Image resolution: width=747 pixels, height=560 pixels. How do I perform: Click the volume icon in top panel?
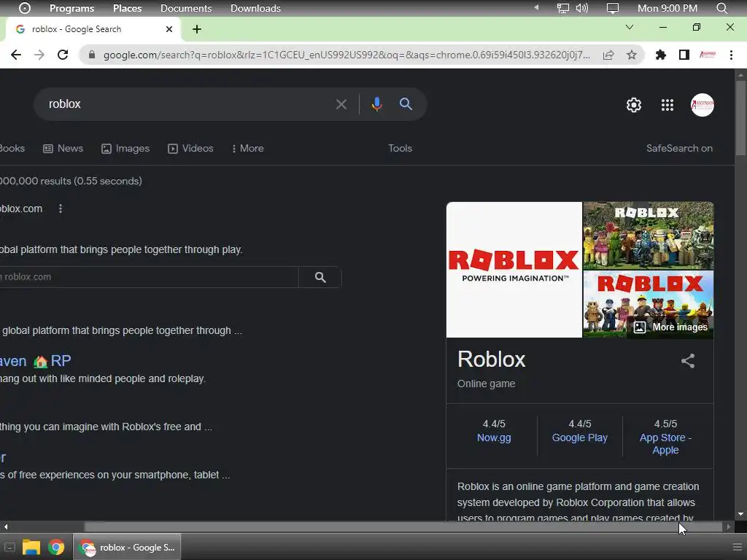point(581,8)
